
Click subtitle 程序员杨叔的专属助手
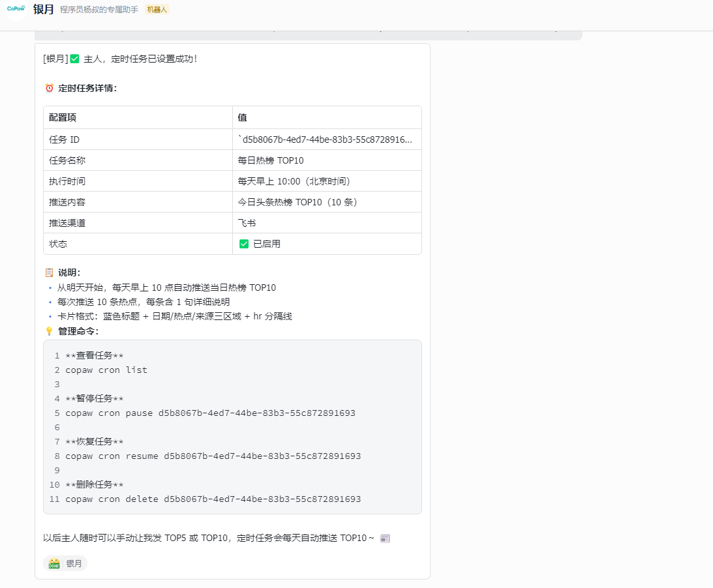pyautogui.click(x=99, y=10)
